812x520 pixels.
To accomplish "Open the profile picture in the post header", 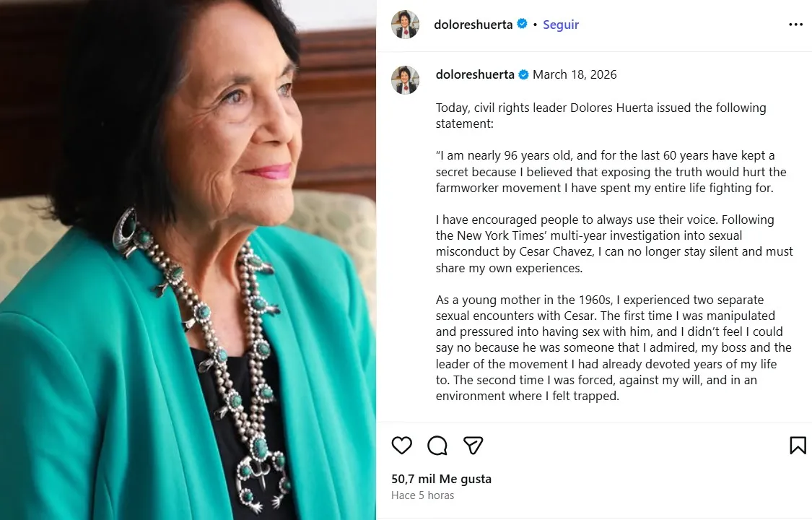I will click(405, 25).
